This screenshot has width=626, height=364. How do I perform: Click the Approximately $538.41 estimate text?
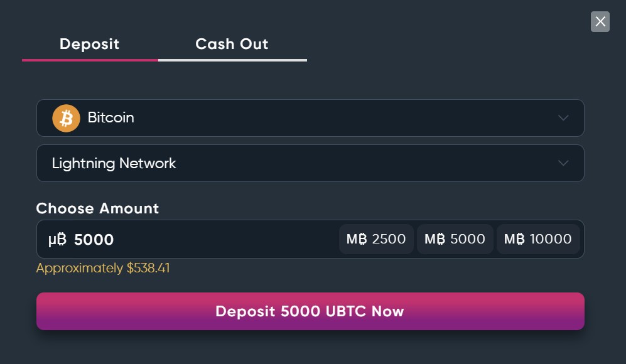tap(103, 269)
